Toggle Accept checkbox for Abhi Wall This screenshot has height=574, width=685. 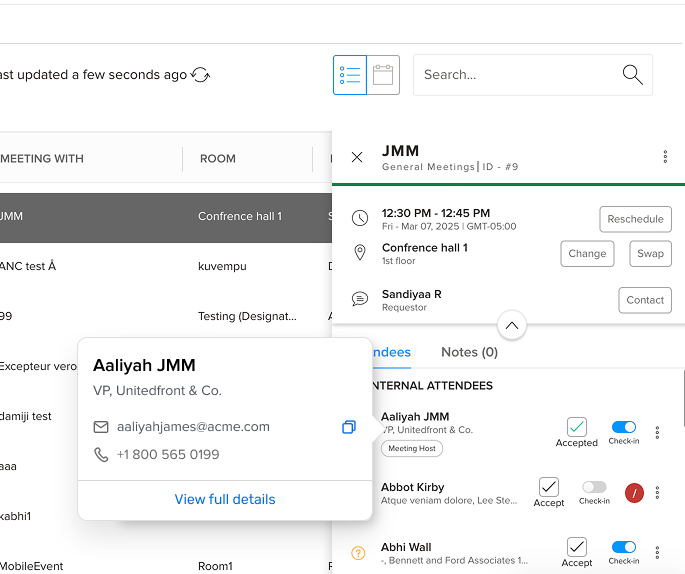(577, 547)
